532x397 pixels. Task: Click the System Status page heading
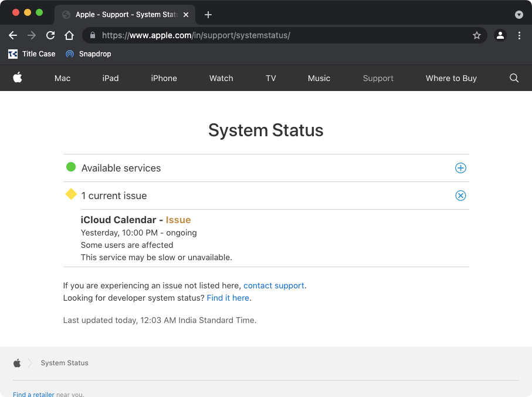[266, 130]
